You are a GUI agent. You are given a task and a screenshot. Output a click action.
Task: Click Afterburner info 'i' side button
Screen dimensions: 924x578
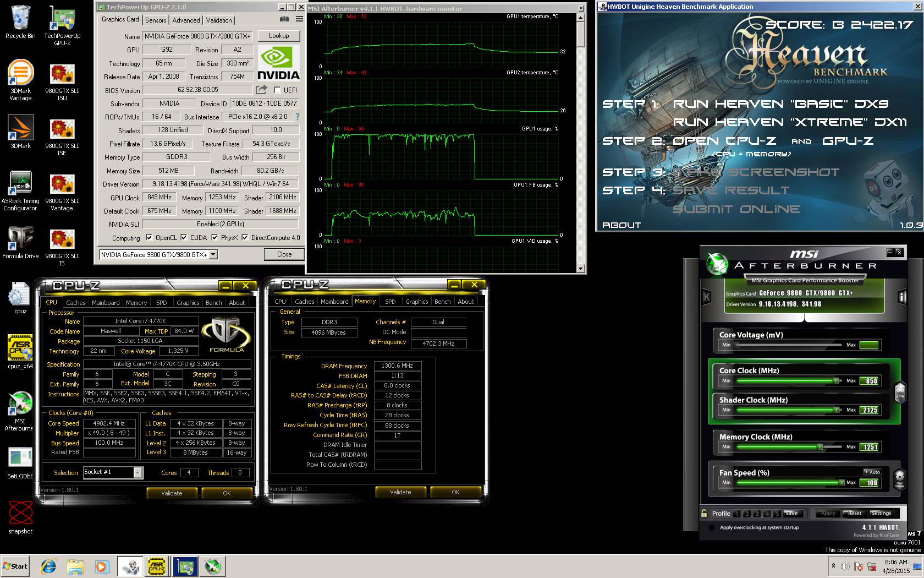[902, 297]
